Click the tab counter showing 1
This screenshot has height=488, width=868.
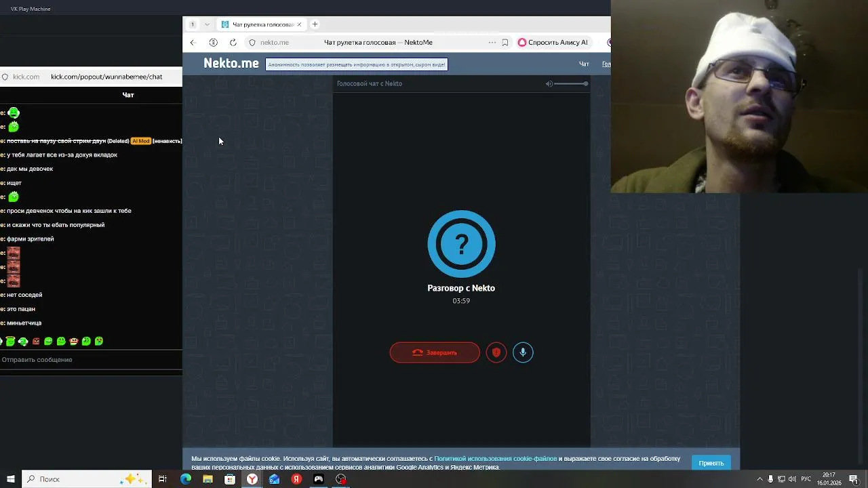pyautogui.click(x=192, y=24)
